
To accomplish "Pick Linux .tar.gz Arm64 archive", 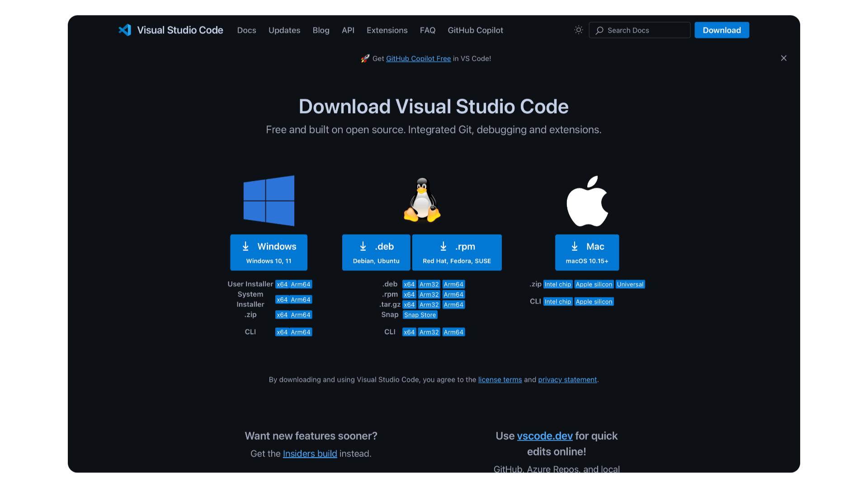I will (x=453, y=305).
